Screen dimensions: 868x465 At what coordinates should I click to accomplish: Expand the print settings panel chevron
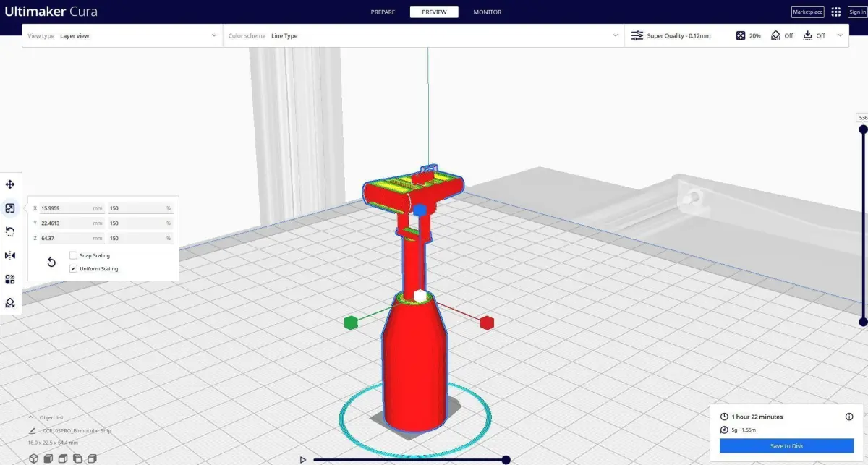[840, 35]
